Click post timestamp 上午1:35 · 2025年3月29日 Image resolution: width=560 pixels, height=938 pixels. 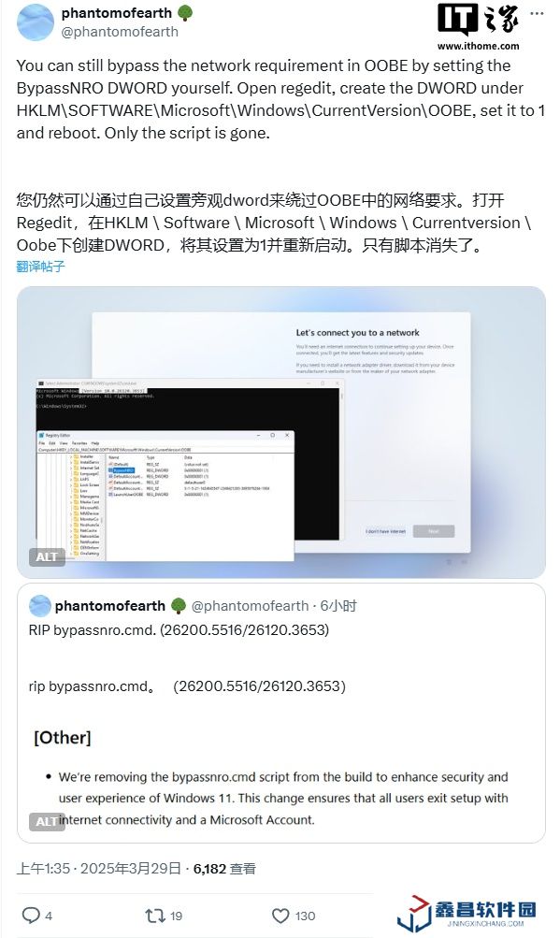99,868
